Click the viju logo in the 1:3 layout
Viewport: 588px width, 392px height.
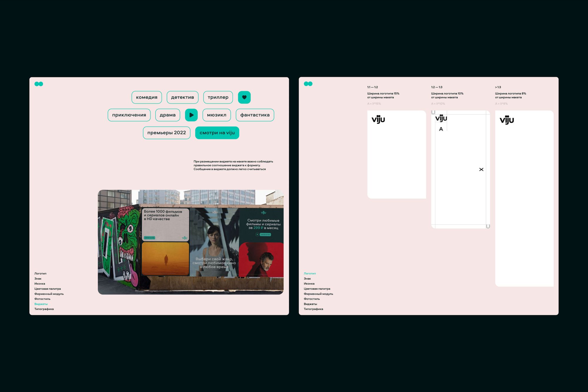point(507,120)
